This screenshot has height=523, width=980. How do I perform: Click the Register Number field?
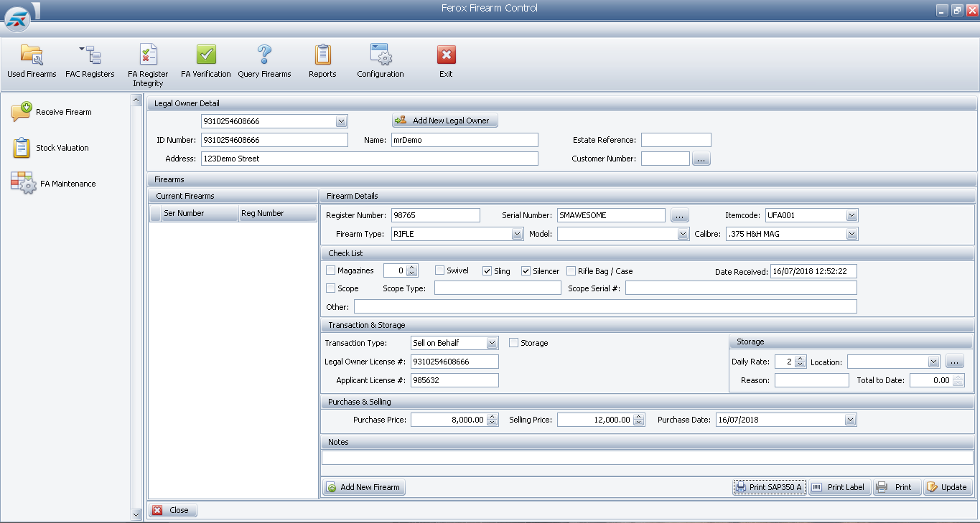tap(435, 215)
